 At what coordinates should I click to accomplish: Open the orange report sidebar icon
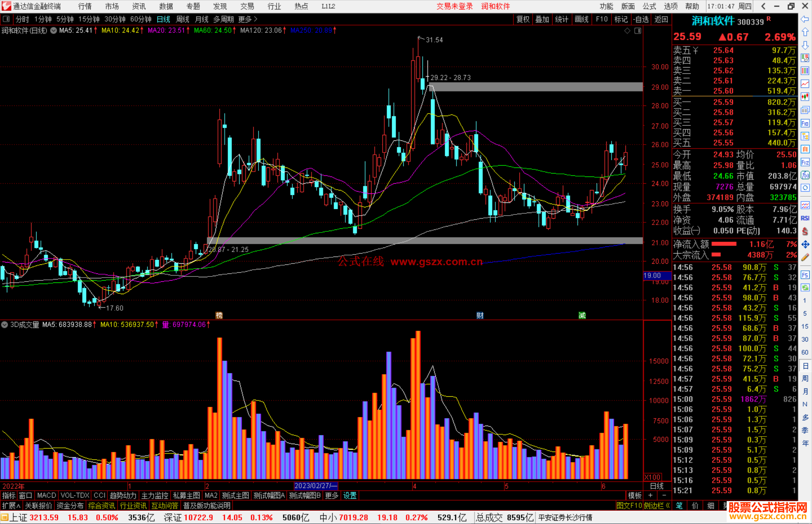805,149
